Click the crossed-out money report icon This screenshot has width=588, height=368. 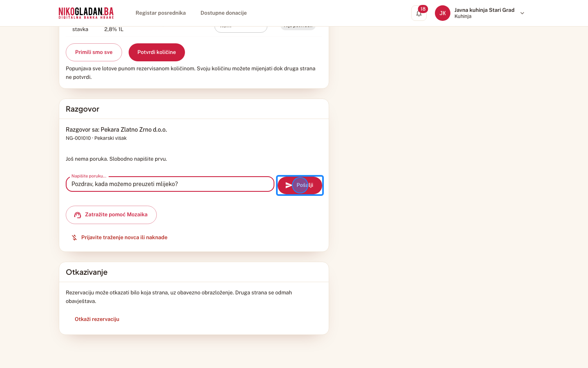coord(74,238)
